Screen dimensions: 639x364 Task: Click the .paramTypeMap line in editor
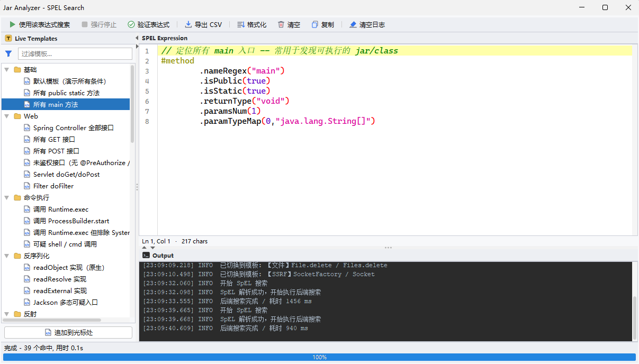click(287, 121)
